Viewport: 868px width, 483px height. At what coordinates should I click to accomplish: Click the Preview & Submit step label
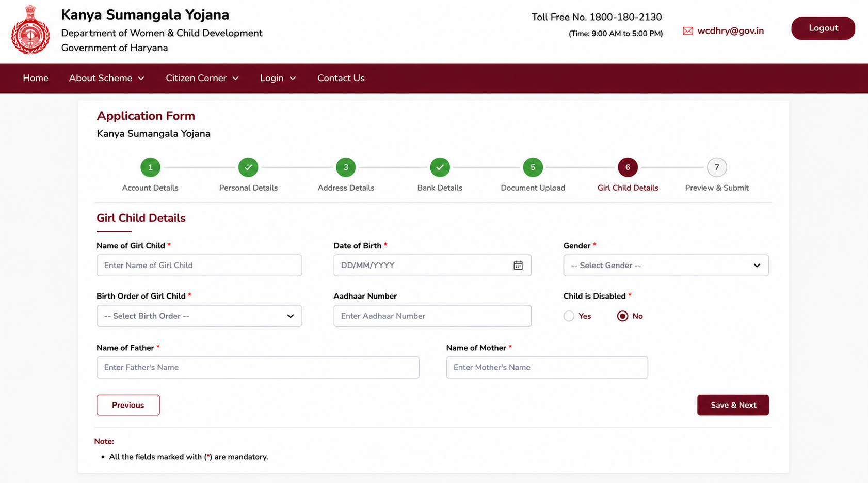717,188
